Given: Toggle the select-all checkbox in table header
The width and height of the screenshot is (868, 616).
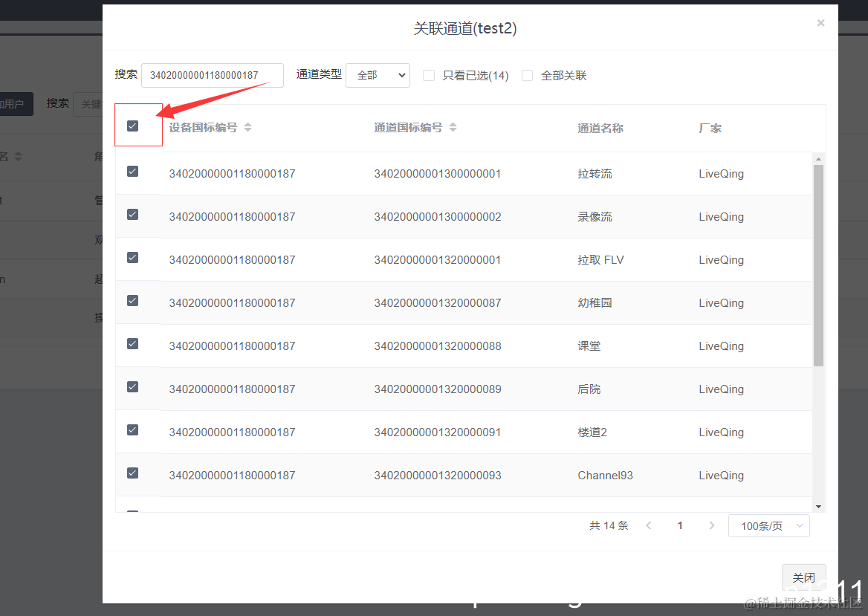Looking at the screenshot, I should click(132, 126).
